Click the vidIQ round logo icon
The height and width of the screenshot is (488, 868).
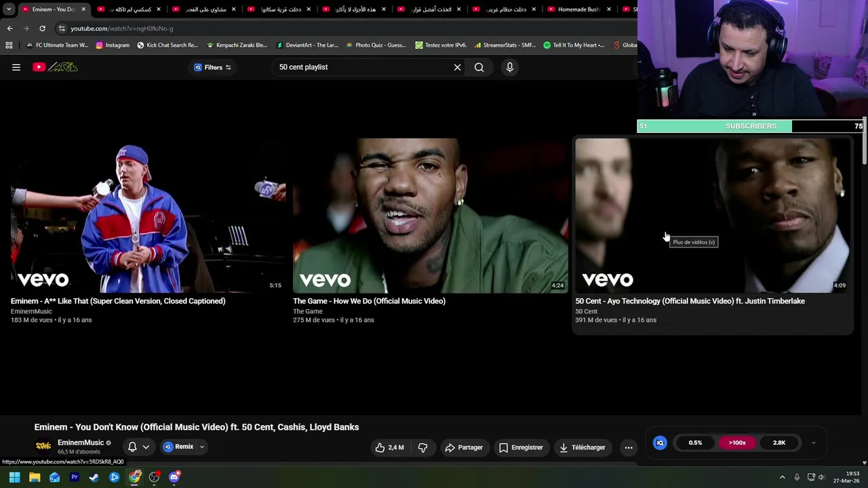[x=660, y=443]
